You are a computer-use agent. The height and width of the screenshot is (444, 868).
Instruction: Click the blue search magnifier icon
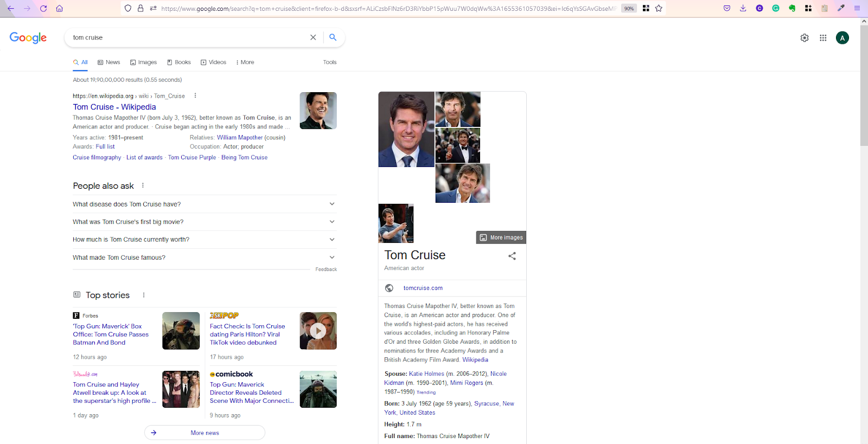coord(333,37)
